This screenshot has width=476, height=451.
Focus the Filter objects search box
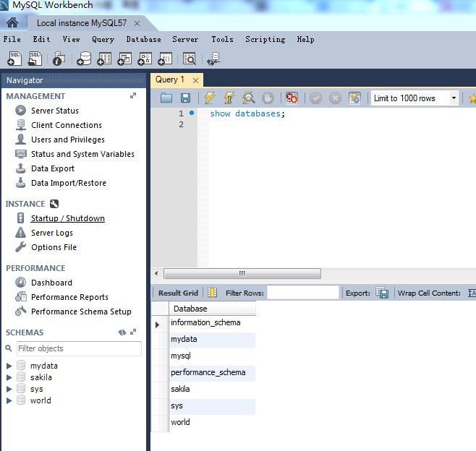[x=79, y=348]
